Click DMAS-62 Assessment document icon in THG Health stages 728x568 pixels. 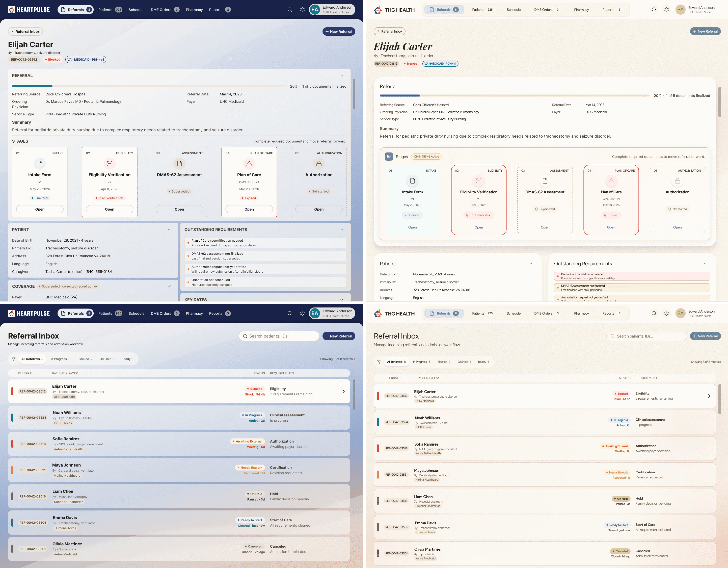click(545, 181)
